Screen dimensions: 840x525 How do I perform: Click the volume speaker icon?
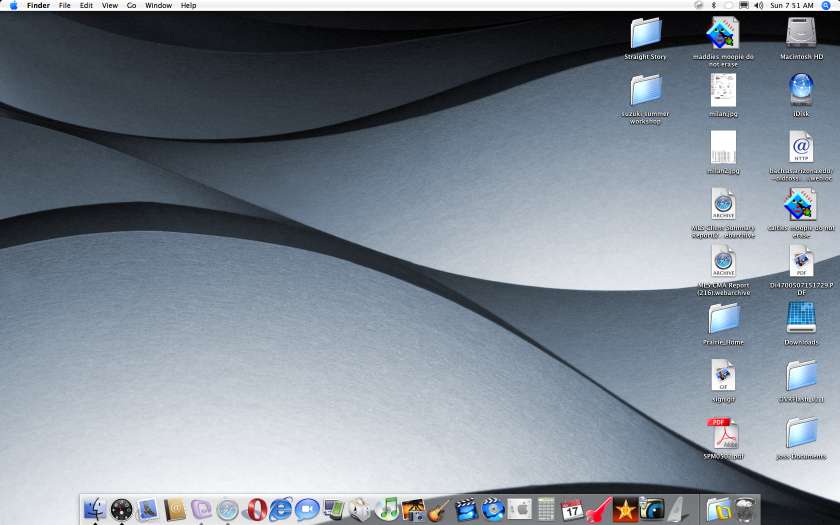coord(759,5)
